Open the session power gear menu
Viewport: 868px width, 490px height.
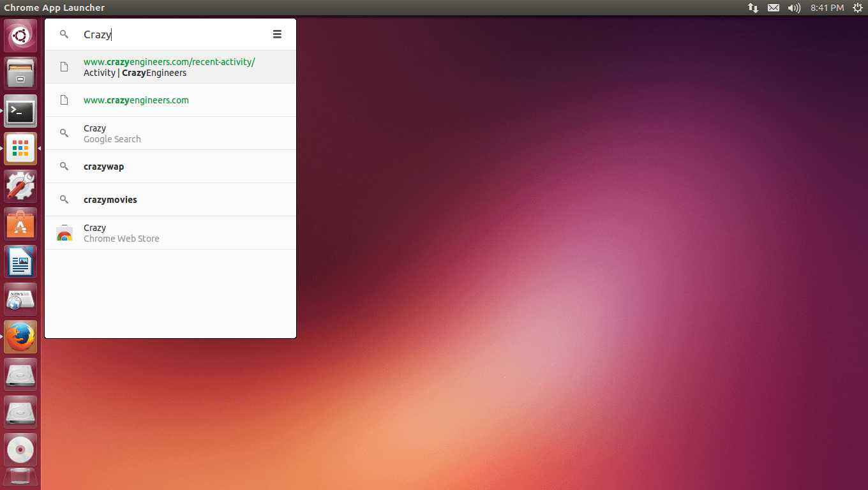(858, 8)
